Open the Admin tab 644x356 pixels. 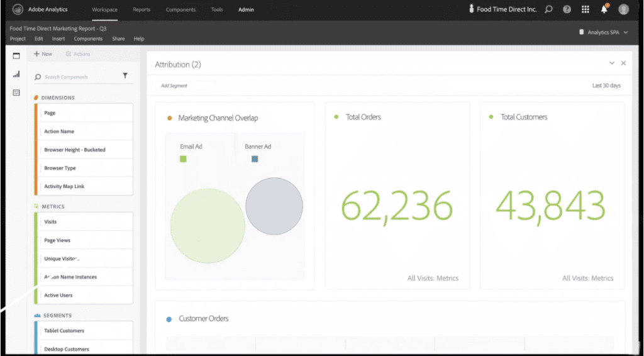point(246,9)
